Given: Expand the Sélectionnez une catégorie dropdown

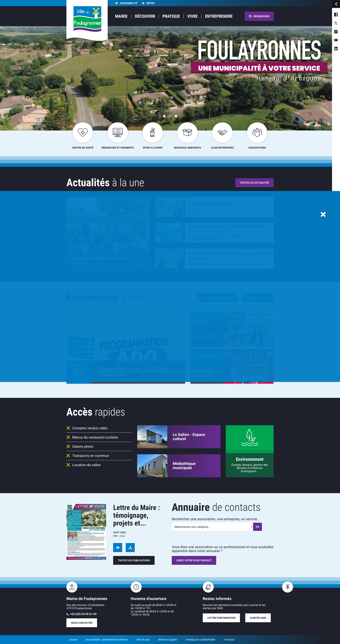Looking at the screenshot, I should [x=212, y=527].
